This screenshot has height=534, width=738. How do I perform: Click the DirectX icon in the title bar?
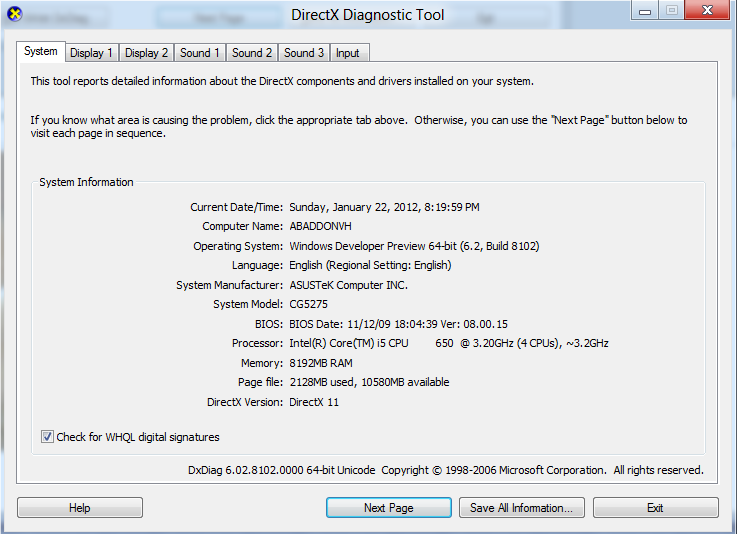[x=13, y=15]
